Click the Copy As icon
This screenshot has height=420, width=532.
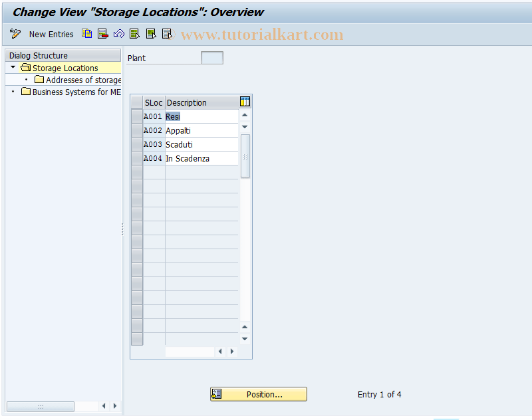coord(87,34)
